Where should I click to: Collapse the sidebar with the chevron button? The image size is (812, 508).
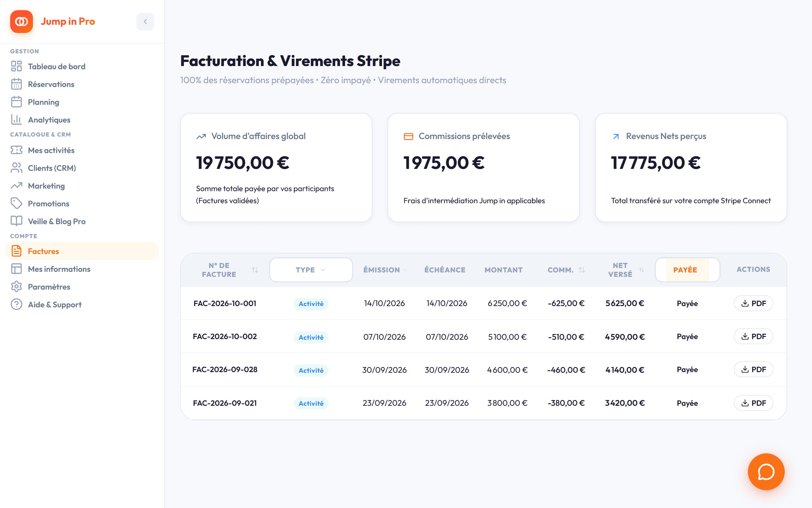click(145, 22)
